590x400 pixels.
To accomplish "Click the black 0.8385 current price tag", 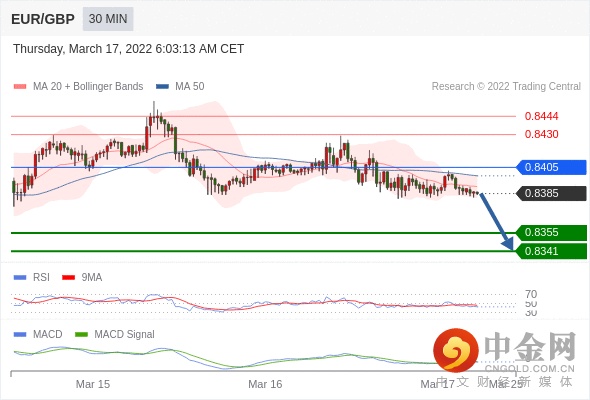I will [x=551, y=193].
